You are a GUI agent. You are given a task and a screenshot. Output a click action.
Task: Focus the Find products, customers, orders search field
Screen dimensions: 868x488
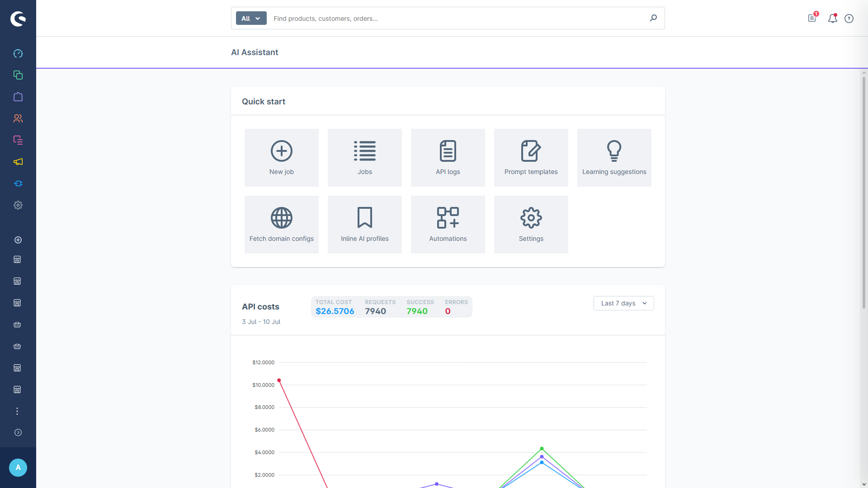click(457, 19)
